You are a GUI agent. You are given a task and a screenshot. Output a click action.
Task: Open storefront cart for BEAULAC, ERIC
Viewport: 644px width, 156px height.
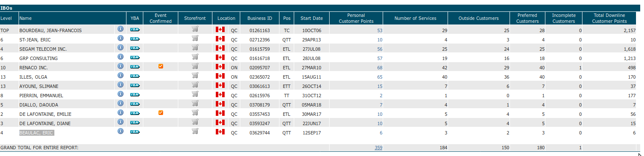click(195, 131)
